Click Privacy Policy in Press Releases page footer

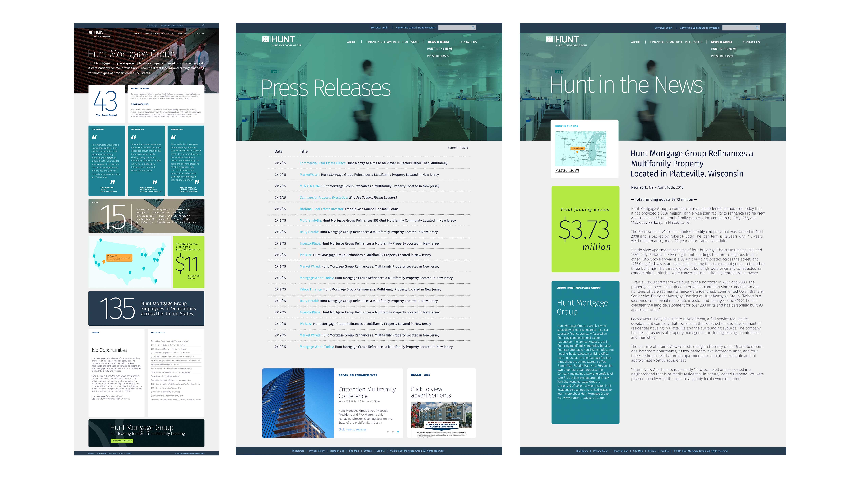pyautogui.click(x=317, y=451)
